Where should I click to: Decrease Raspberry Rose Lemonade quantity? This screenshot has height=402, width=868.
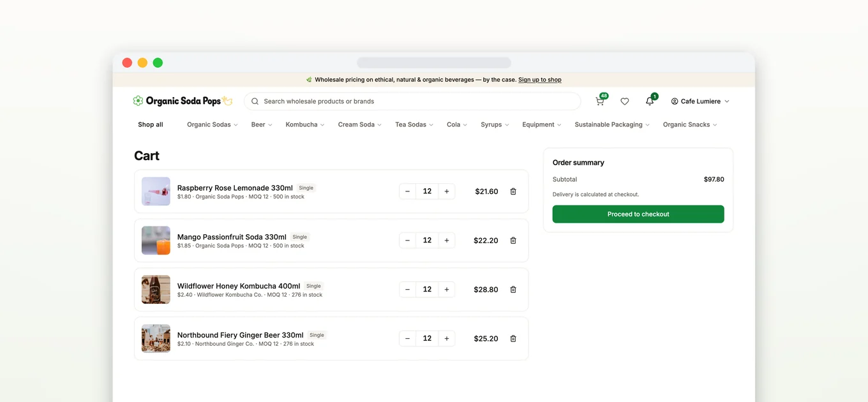click(408, 191)
